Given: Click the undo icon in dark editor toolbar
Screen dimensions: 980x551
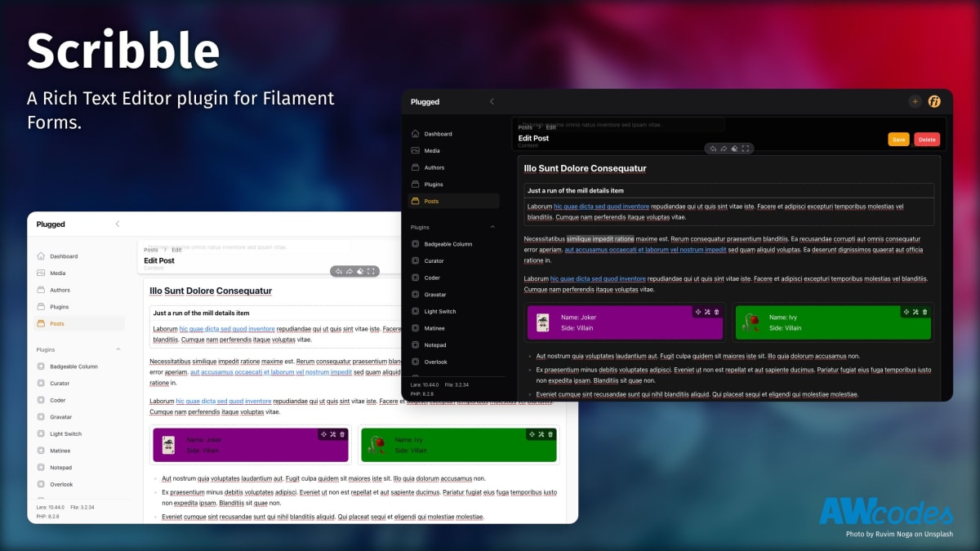Looking at the screenshot, I should [x=713, y=149].
